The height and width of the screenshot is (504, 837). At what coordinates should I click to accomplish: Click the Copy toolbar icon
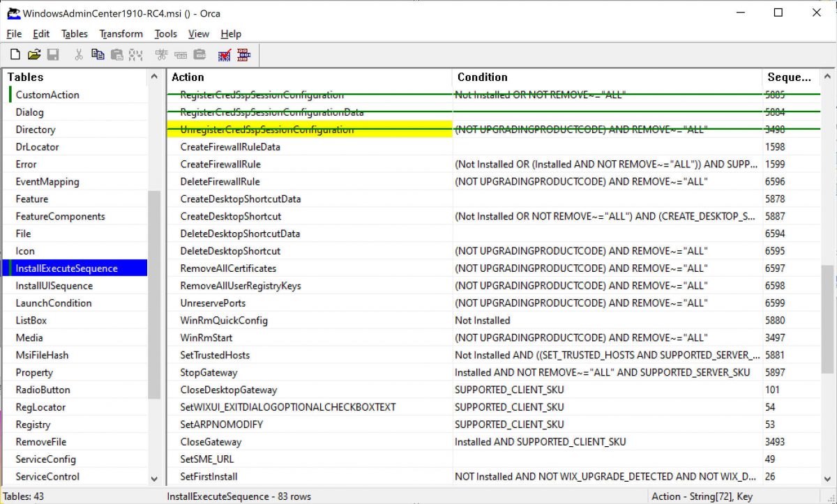(x=98, y=54)
